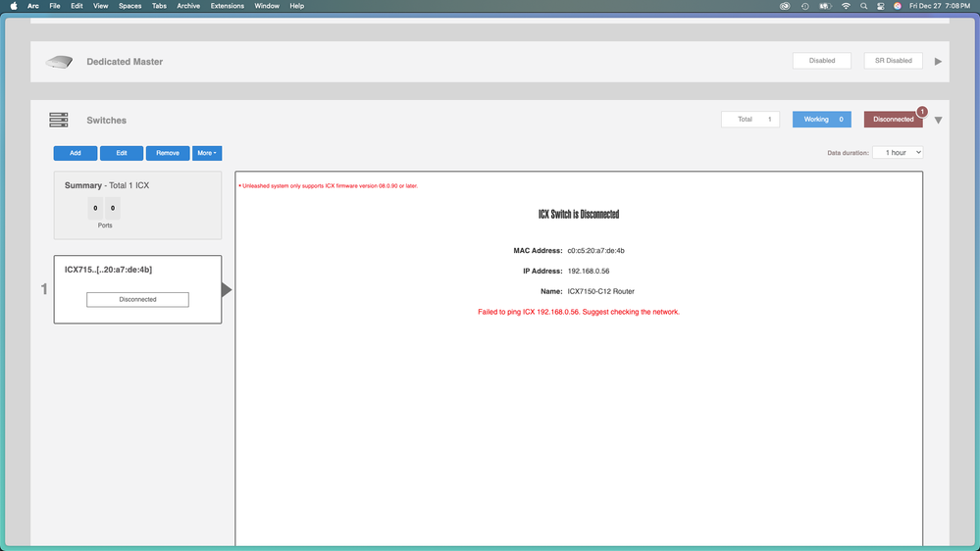Image resolution: width=980 pixels, height=551 pixels.
Task: Open the More dropdown button
Action: [207, 153]
